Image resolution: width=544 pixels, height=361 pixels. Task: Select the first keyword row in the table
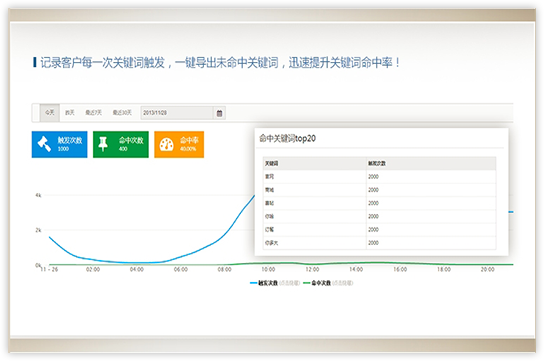[x=379, y=177]
